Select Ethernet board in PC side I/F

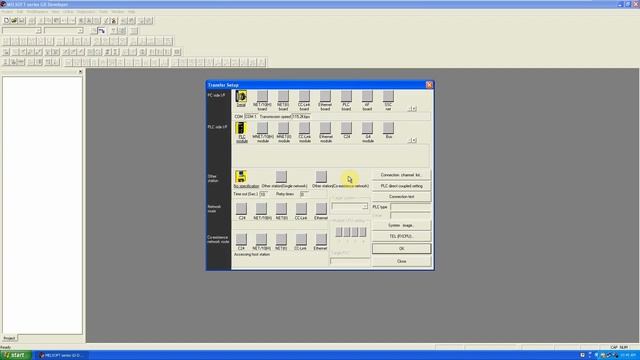(x=325, y=97)
